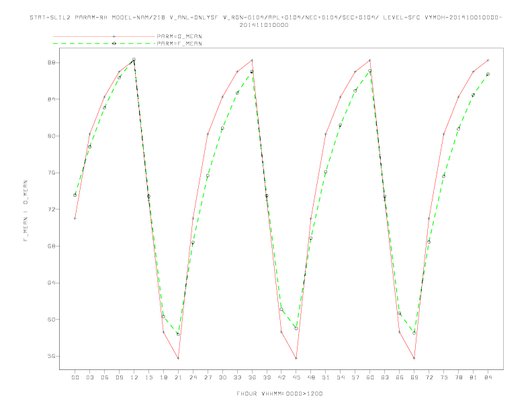Click the green F_MEAN circle point at hour 51
Viewport: 532px width, 411px height.
[326, 172]
